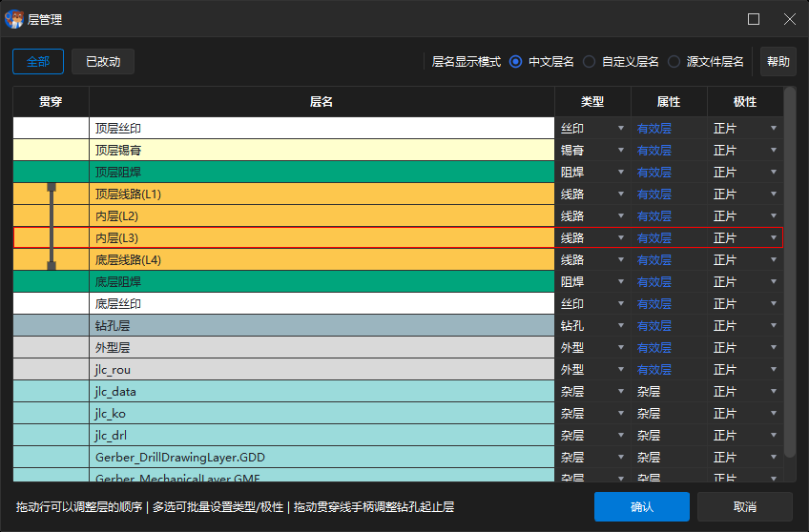Screen dimensions: 809x532
Task: Click the 确认 button
Action: coord(642,507)
